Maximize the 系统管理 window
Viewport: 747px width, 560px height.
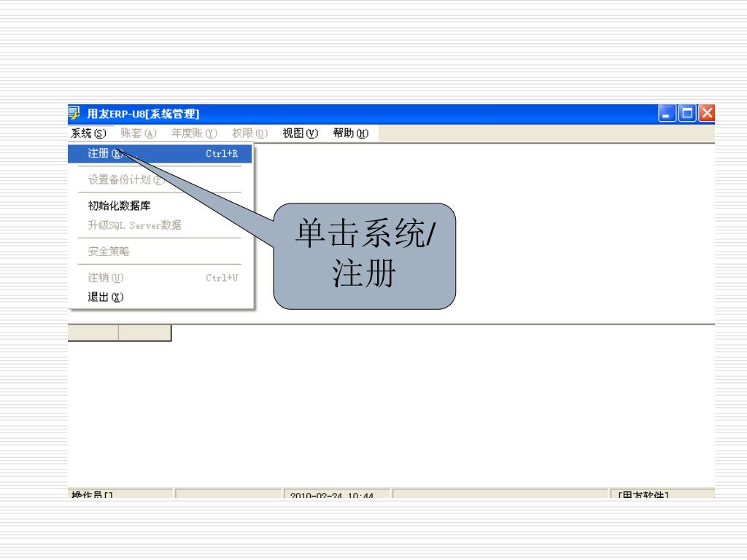click(x=687, y=113)
